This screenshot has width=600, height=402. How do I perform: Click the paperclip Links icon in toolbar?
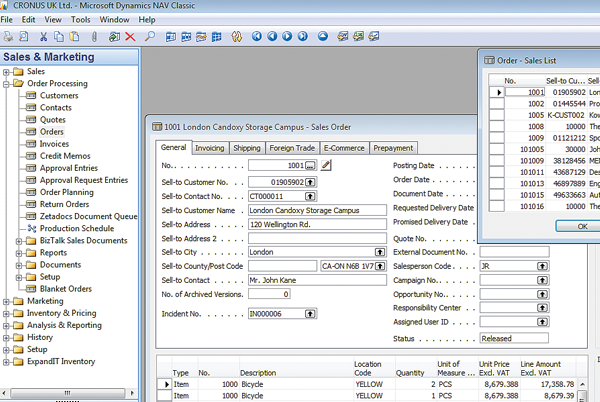93,37
